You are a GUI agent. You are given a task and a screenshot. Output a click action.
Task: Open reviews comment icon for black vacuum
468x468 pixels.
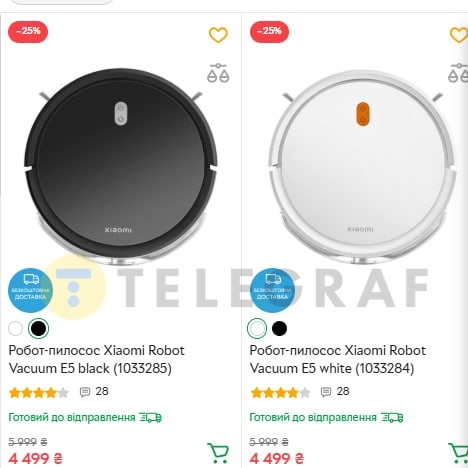coord(85,392)
